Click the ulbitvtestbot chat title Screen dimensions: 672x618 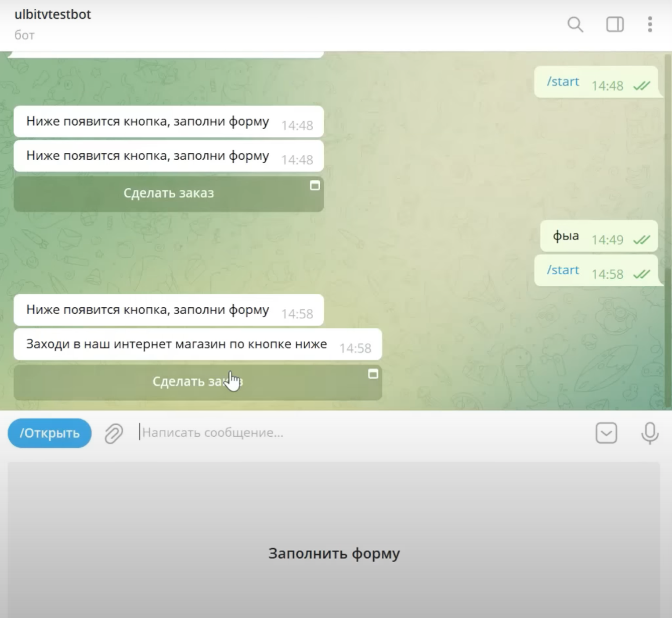(x=53, y=14)
